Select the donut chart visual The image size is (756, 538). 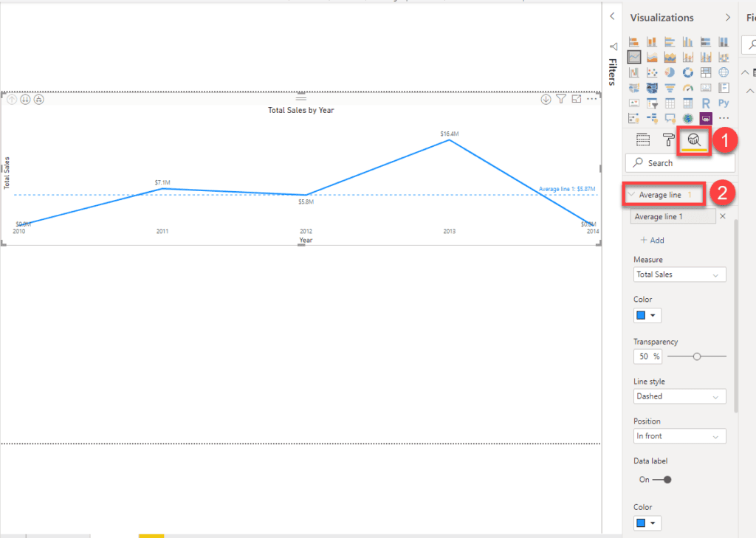click(687, 72)
